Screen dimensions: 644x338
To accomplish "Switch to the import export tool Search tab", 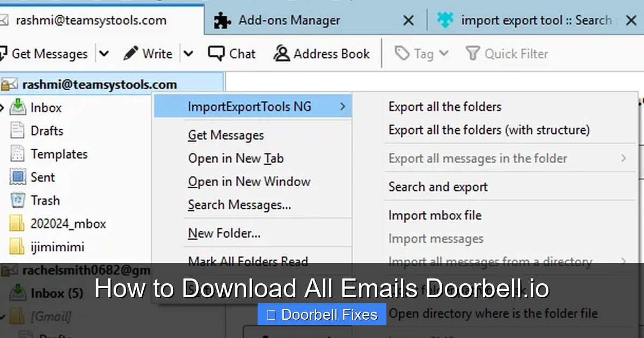I will click(537, 20).
